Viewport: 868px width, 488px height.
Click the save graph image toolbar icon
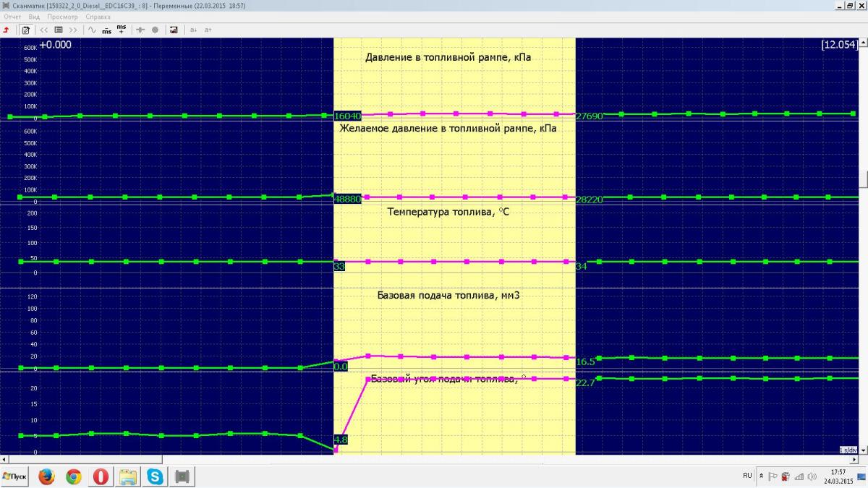[174, 30]
